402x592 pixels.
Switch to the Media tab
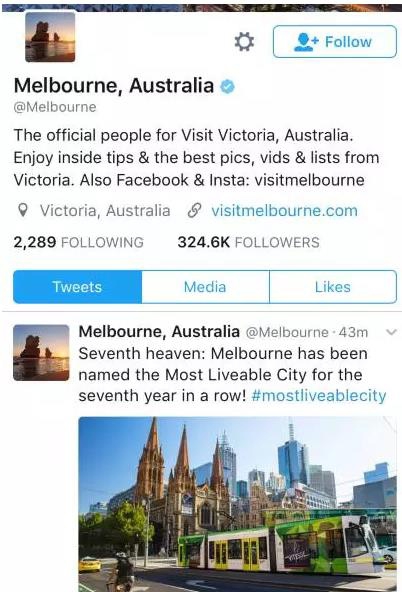[x=205, y=287]
